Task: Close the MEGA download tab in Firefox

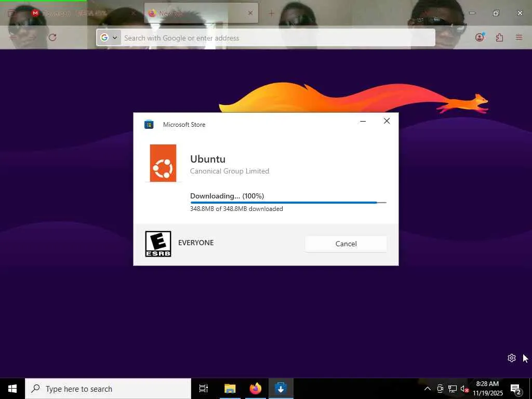Action: pyautogui.click(x=134, y=13)
